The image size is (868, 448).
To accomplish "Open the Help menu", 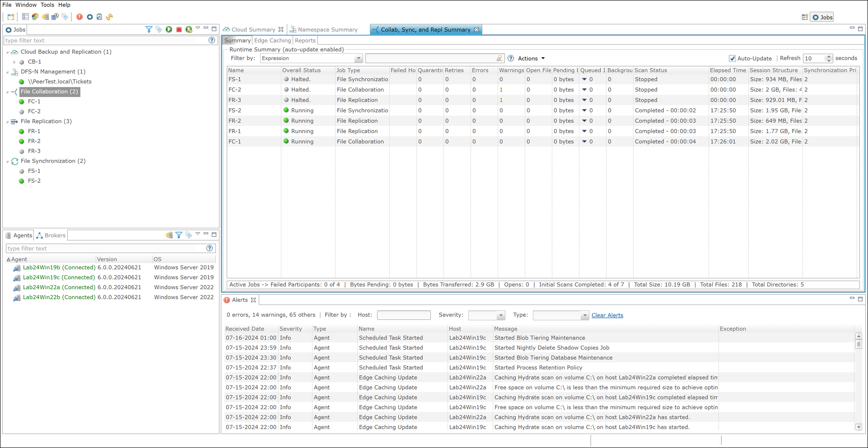I will click(64, 5).
